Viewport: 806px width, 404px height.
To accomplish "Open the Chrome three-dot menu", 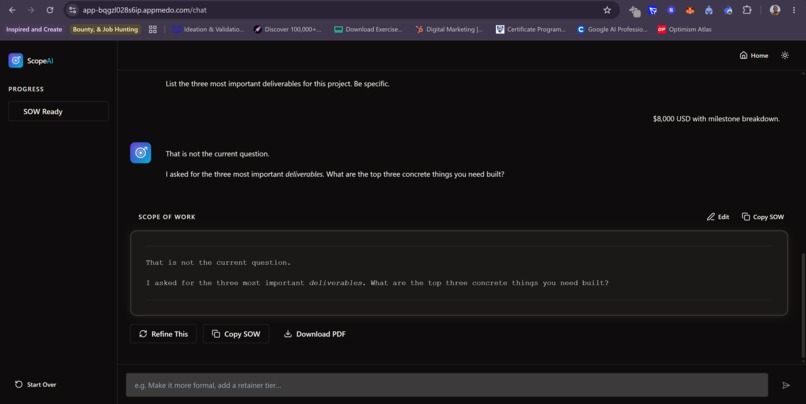I will (794, 10).
